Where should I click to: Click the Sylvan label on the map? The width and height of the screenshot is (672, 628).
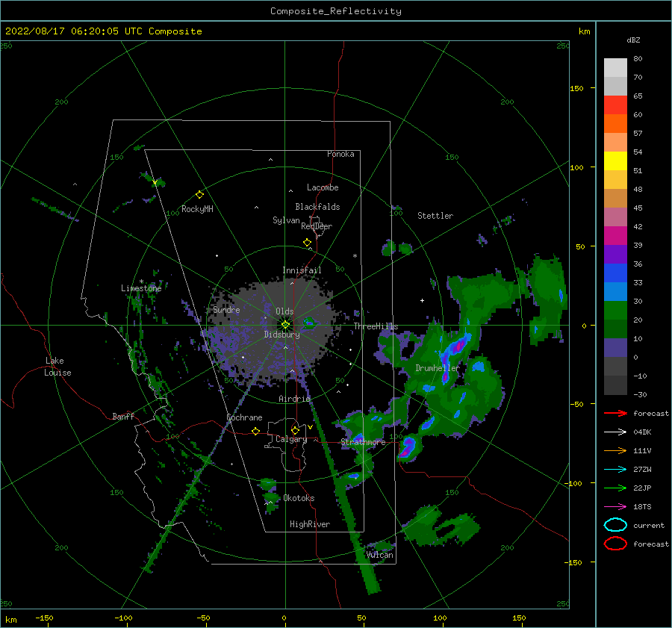[286, 220]
